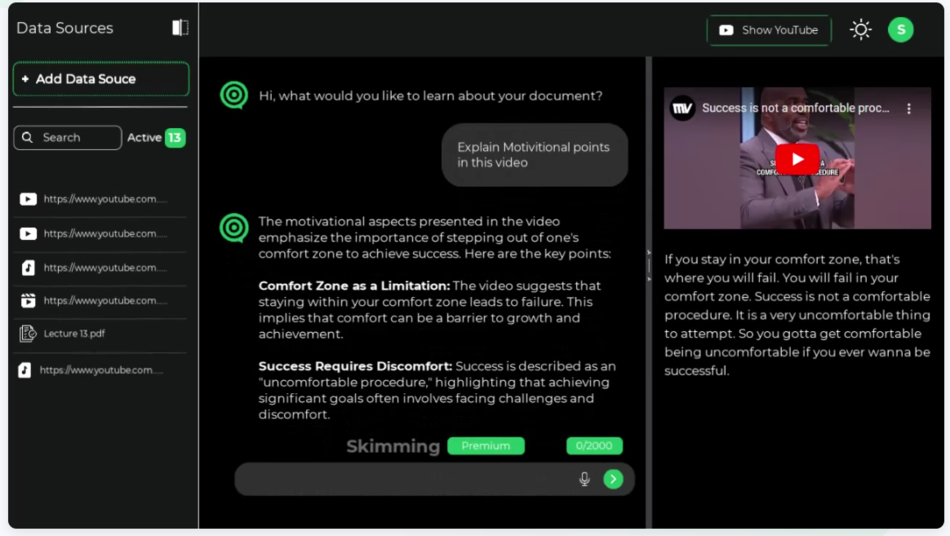
Task: Select the second YouTube link source
Action: point(98,233)
